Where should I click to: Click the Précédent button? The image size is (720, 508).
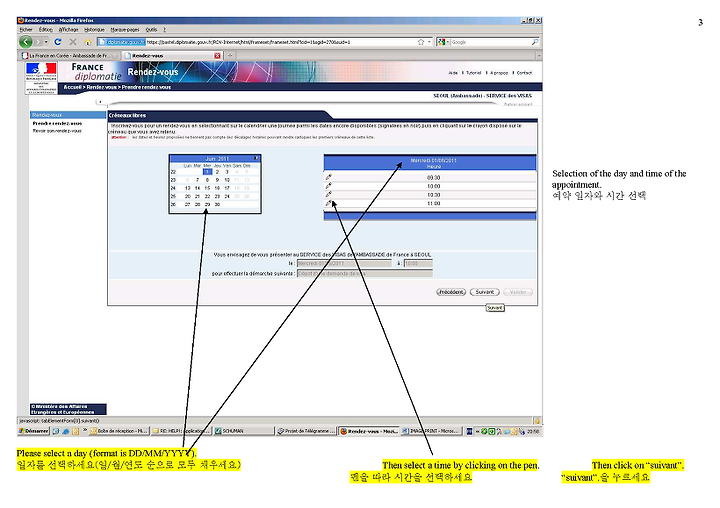point(451,292)
